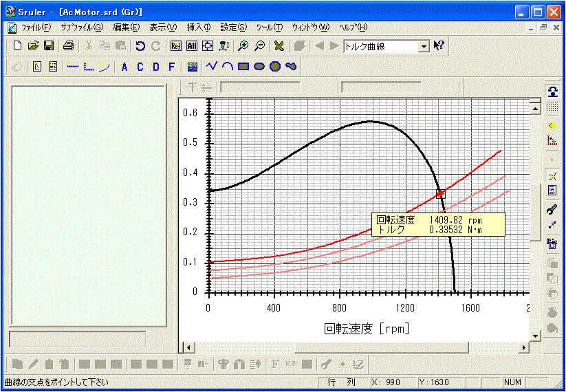
Task: Select the C tool icon
Action: click(x=140, y=67)
